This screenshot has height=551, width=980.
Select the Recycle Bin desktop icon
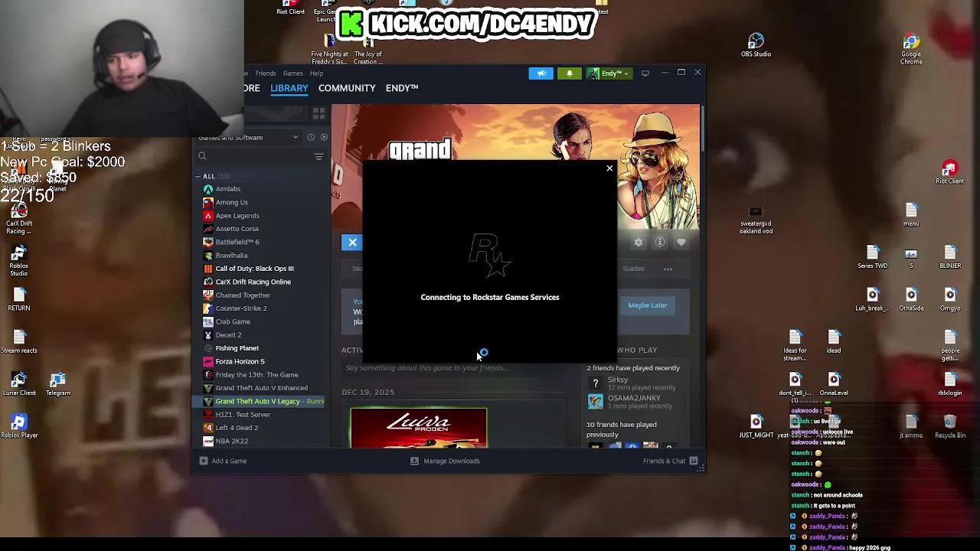[x=950, y=426]
